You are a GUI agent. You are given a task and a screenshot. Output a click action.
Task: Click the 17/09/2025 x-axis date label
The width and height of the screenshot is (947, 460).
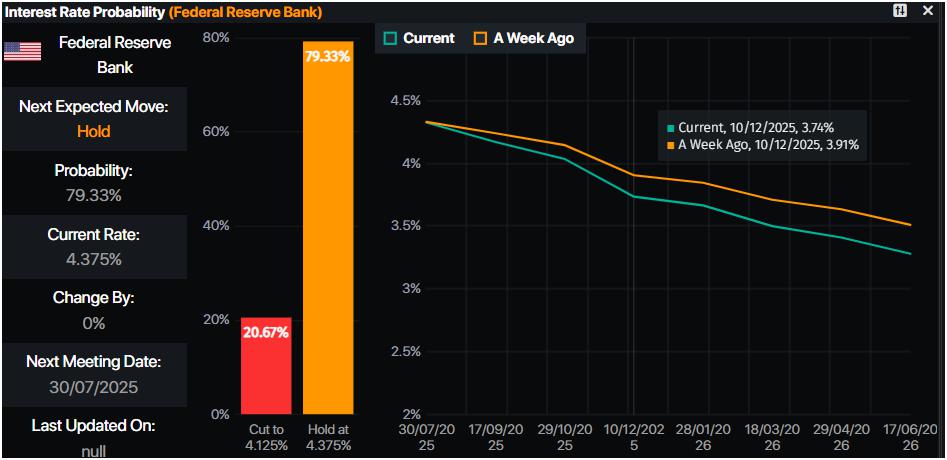(x=495, y=436)
